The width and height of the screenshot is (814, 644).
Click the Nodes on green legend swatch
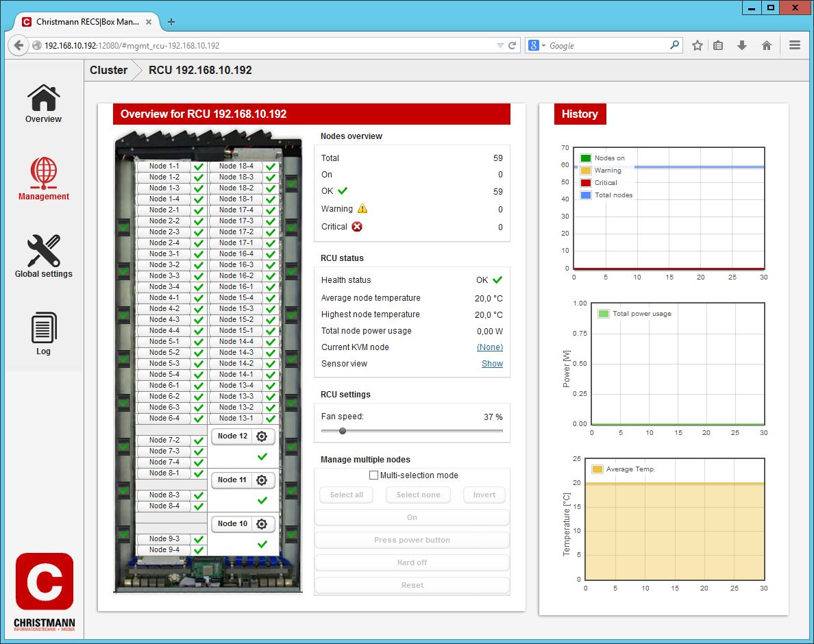[x=586, y=158]
